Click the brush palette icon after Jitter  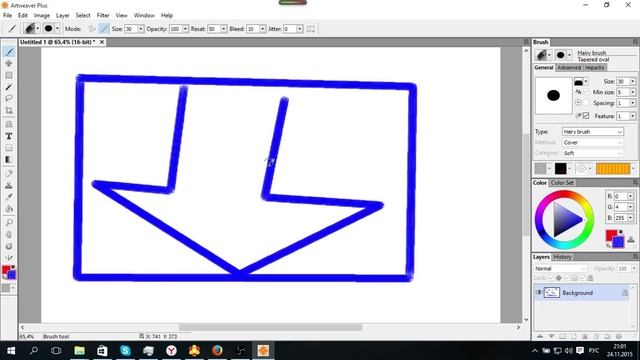pos(311,29)
